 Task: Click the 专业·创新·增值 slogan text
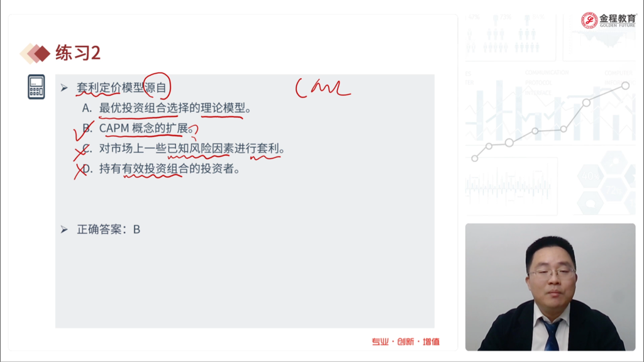[x=406, y=341]
